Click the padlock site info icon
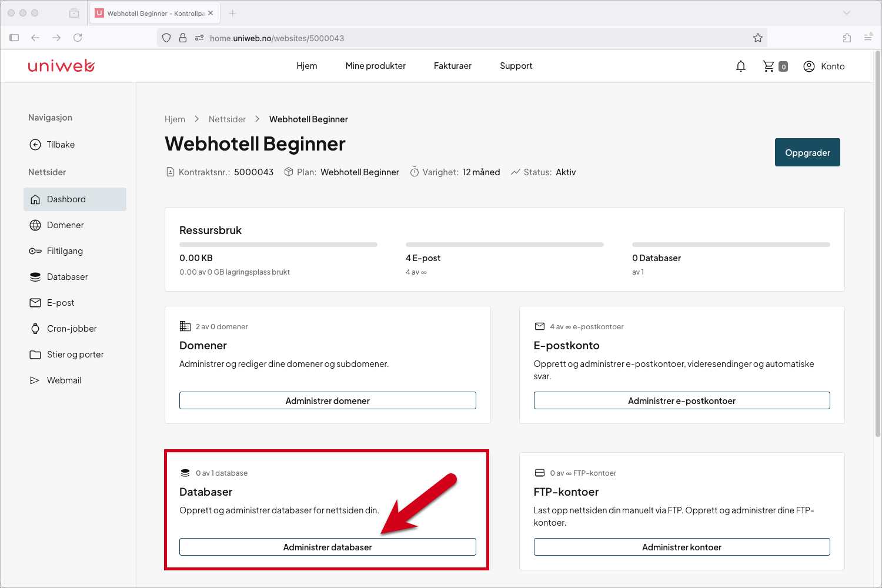Screen dimensions: 882x588 coord(183,38)
